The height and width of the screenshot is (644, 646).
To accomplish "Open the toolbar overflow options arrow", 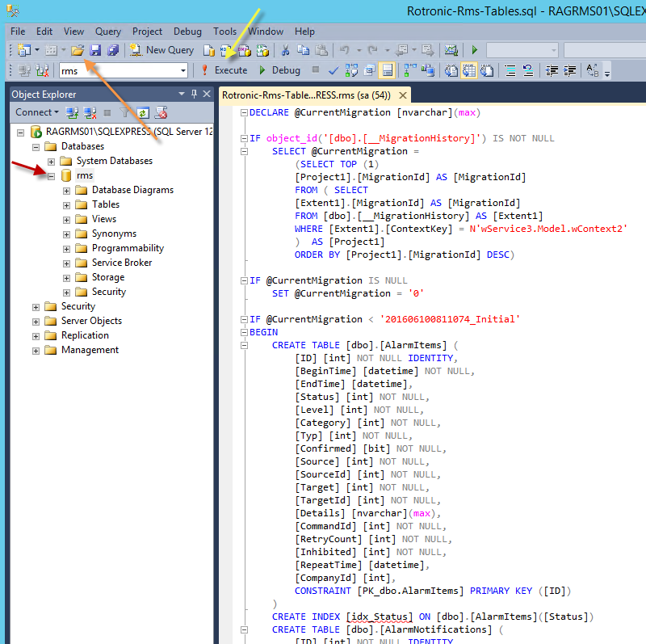I will coord(607,74).
